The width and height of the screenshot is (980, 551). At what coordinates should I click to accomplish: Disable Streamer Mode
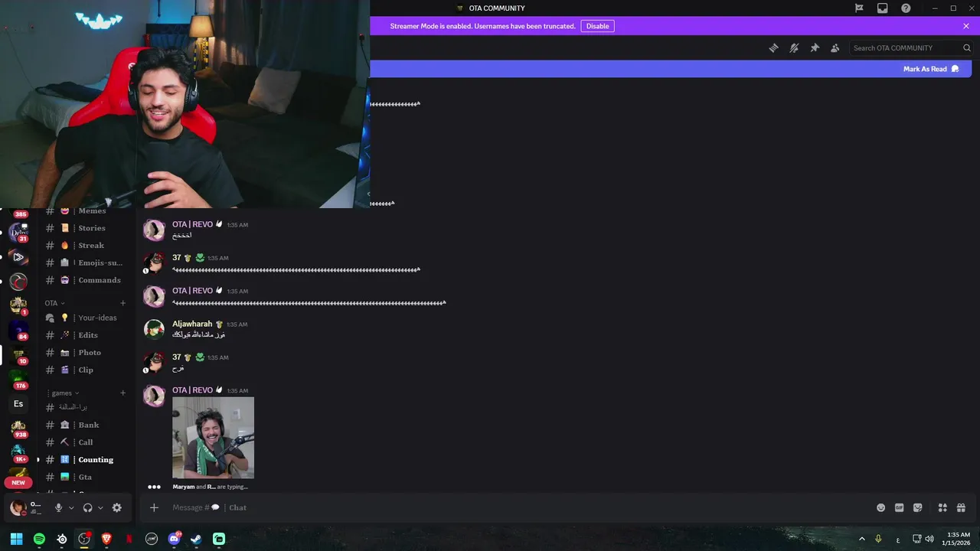coord(597,26)
